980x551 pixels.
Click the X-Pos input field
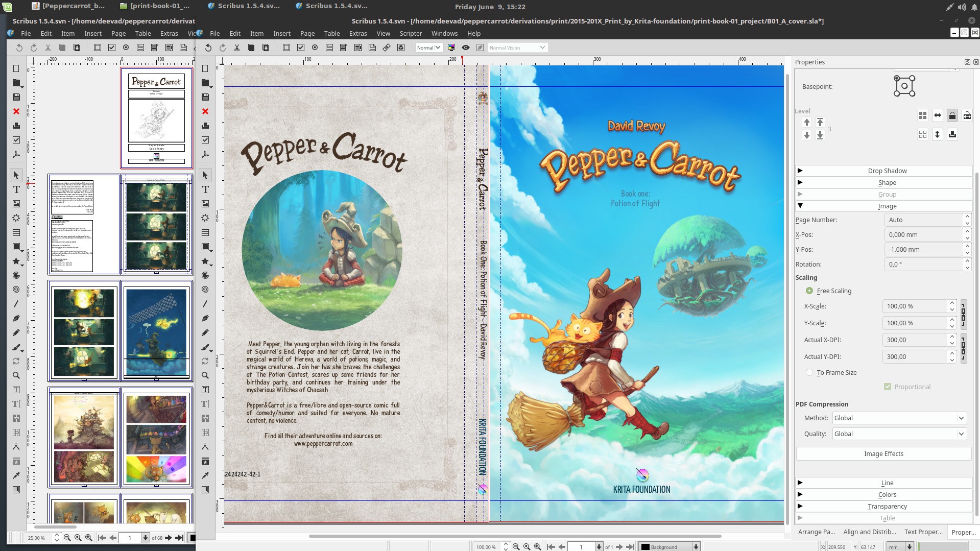(x=923, y=234)
